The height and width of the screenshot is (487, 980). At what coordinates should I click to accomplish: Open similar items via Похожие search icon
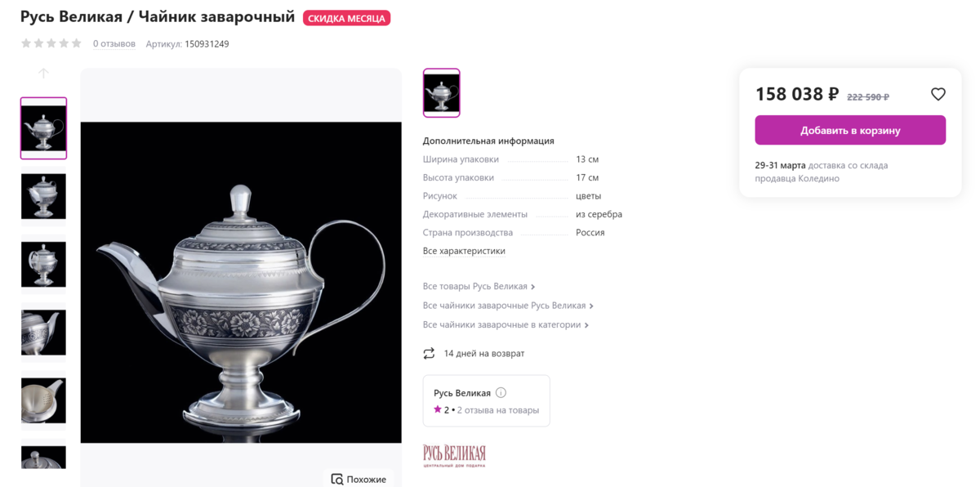pyautogui.click(x=337, y=480)
